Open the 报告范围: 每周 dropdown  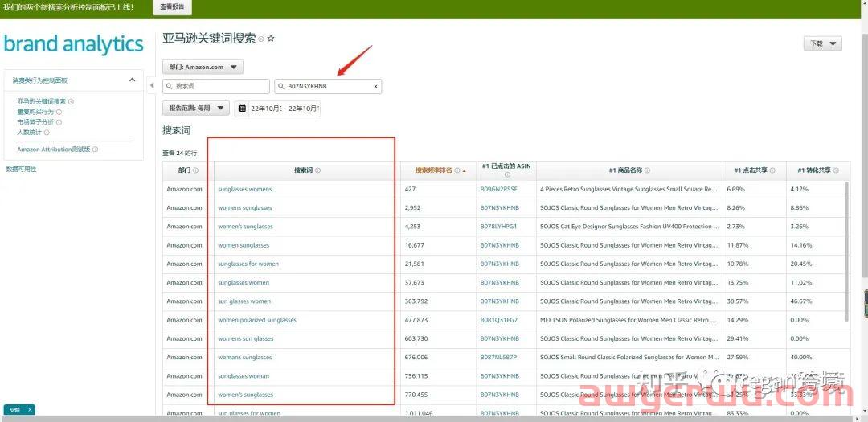coord(196,108)
